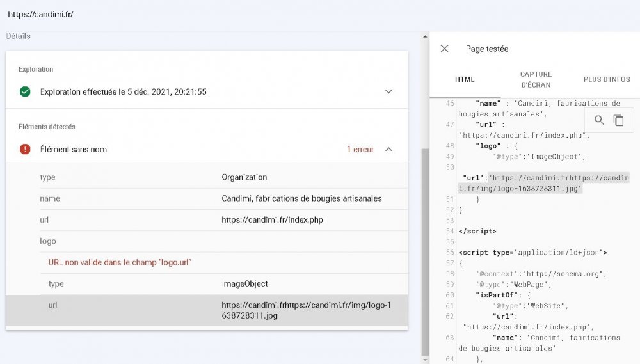Click the 1 erreur label
Screen dimensions: 640x364
(x=360, y=149)
